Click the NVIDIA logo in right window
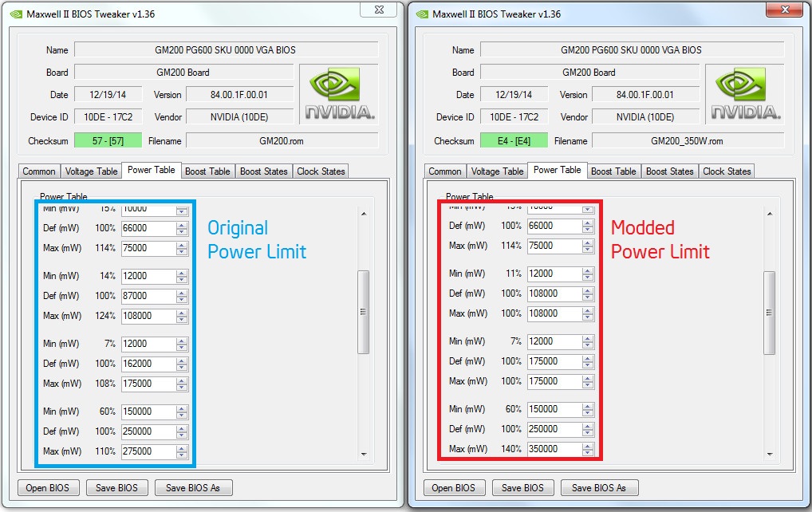812x512 pixels. point(747,95)
